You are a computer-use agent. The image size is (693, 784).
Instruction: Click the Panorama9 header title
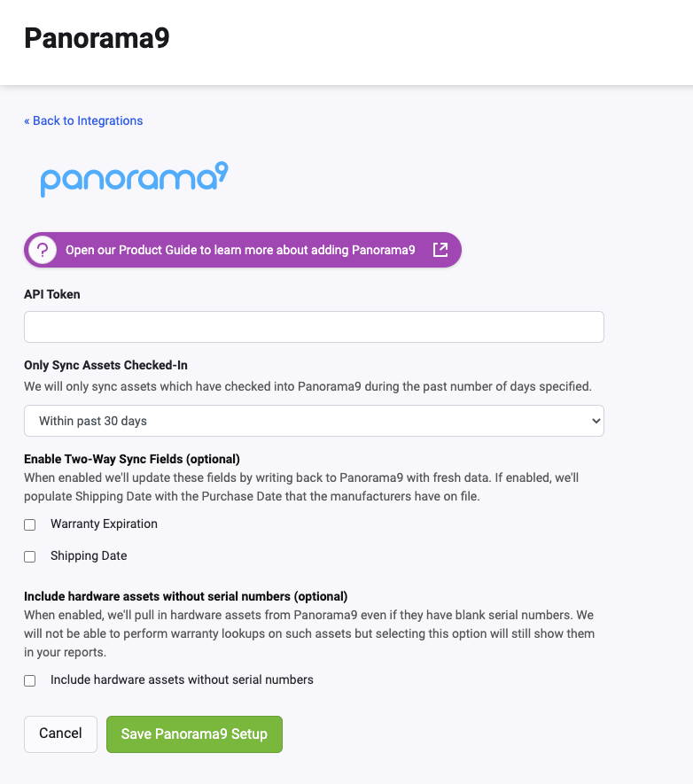tap(97, 39)
